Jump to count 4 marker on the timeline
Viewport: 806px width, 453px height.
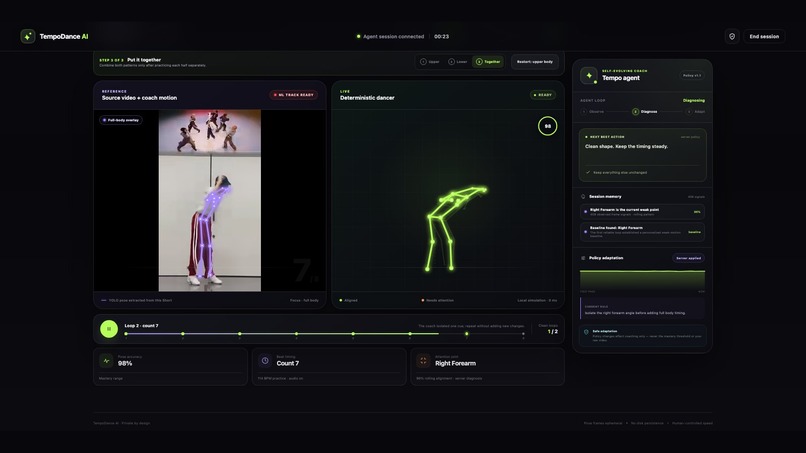click(x=296, y=334)
